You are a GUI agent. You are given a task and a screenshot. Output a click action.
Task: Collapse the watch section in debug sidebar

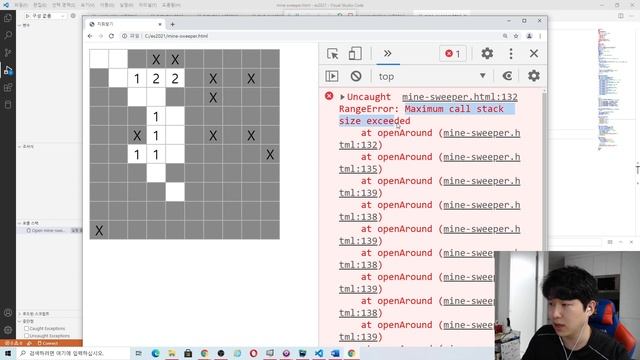point(49,147)
